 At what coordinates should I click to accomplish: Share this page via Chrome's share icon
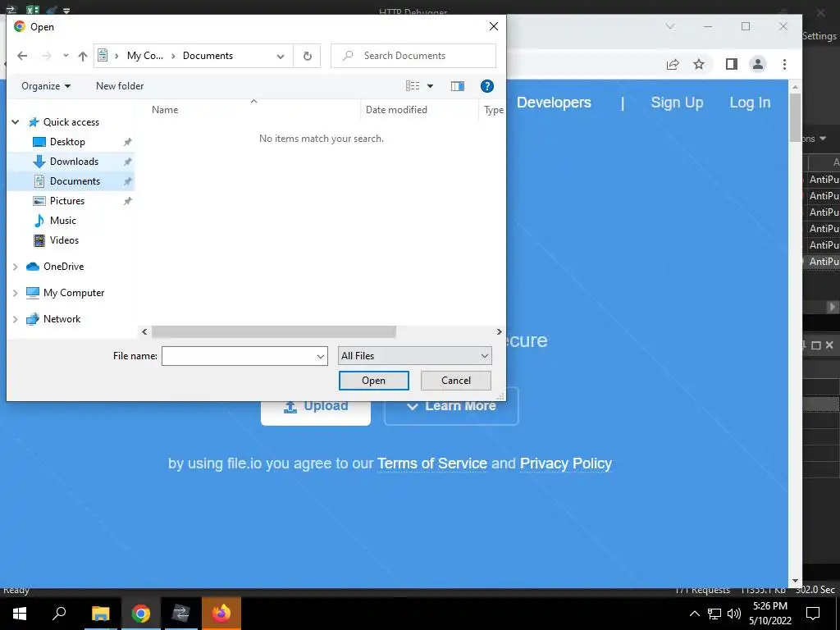coord(673,64)
